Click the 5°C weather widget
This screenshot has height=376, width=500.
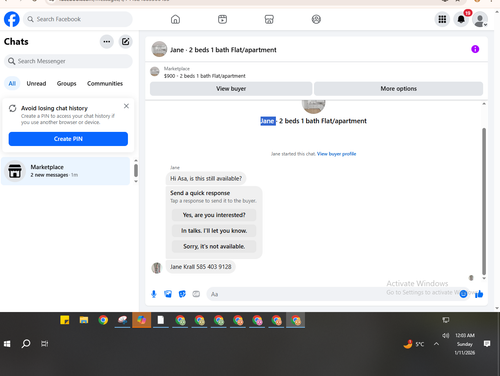(414, 344)
